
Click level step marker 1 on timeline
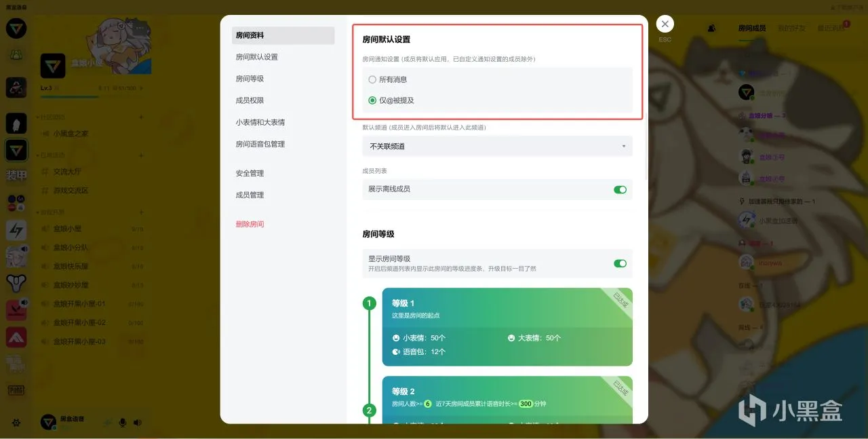click(x=370, y=303)
